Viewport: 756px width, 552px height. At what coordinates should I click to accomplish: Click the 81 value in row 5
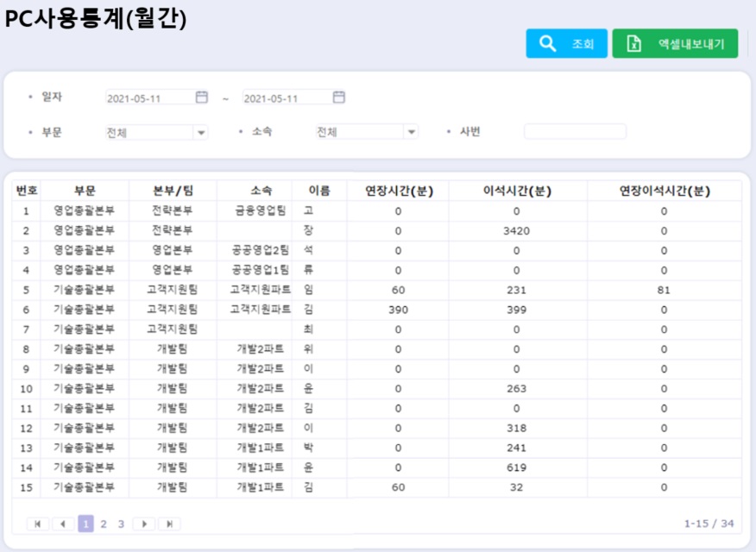pyautogui.click(x=664, y=290)
